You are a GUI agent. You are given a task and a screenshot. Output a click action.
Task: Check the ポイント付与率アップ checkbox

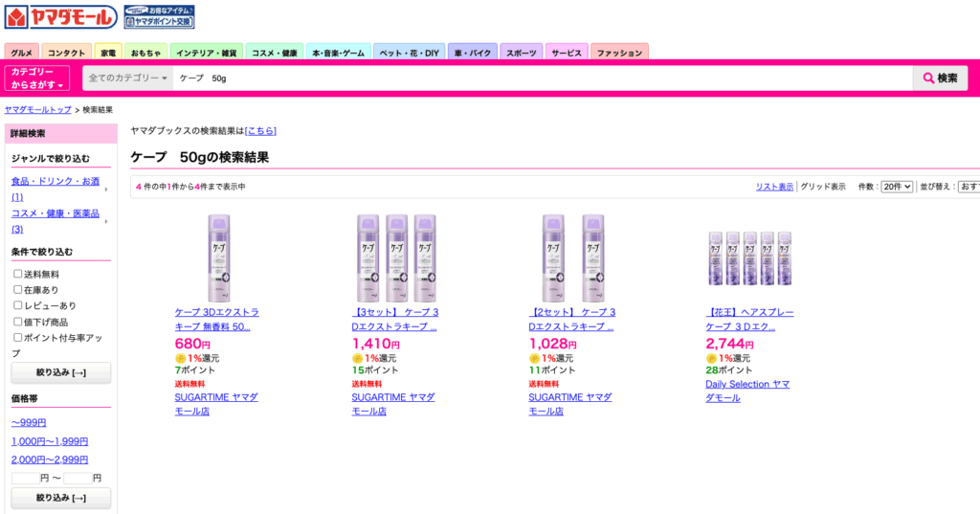tap(17, 337)
